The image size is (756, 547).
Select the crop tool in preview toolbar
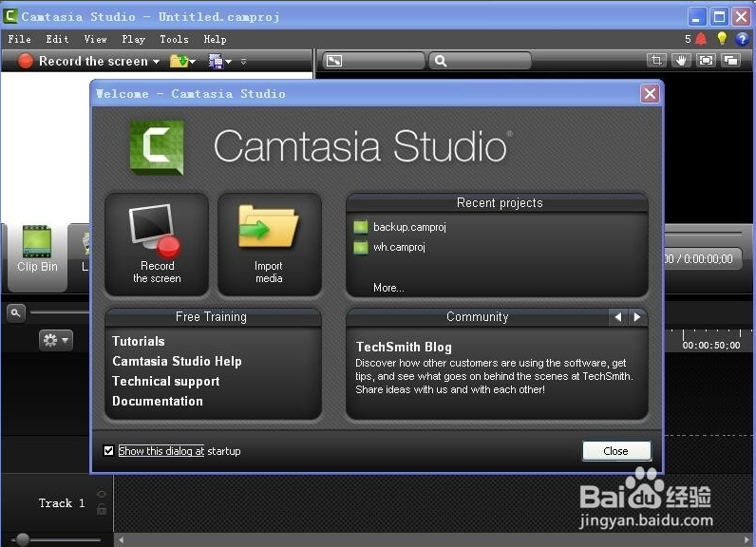656,61
